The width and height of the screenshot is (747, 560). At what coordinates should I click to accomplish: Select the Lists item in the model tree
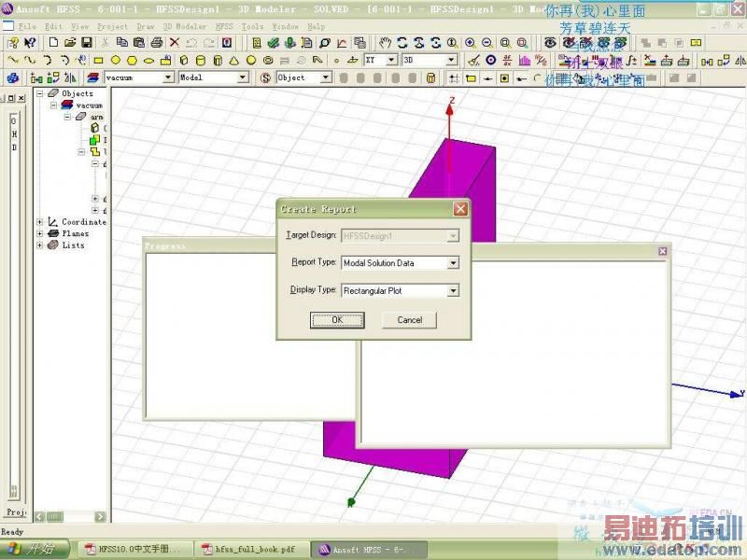[x=73, y=245]
